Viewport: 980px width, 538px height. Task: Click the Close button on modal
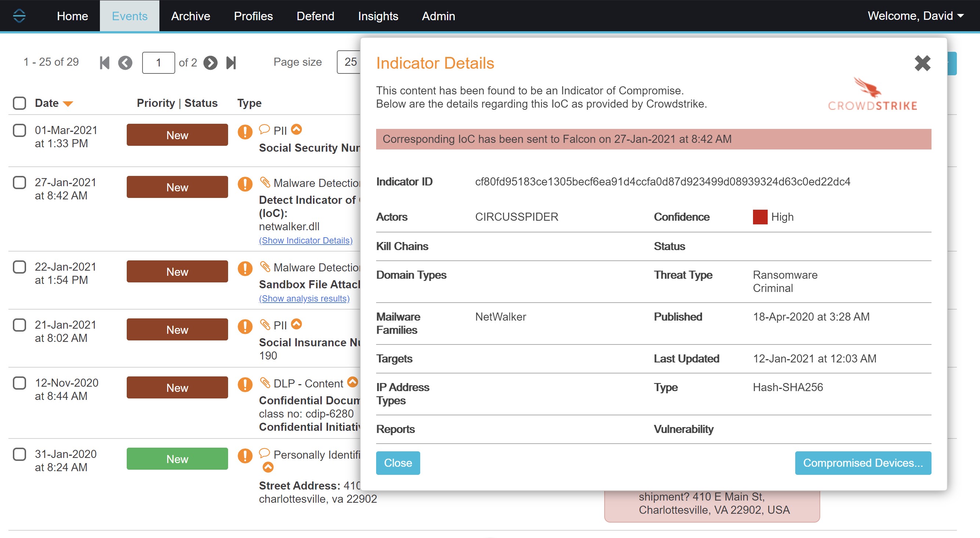coord(397,463)
